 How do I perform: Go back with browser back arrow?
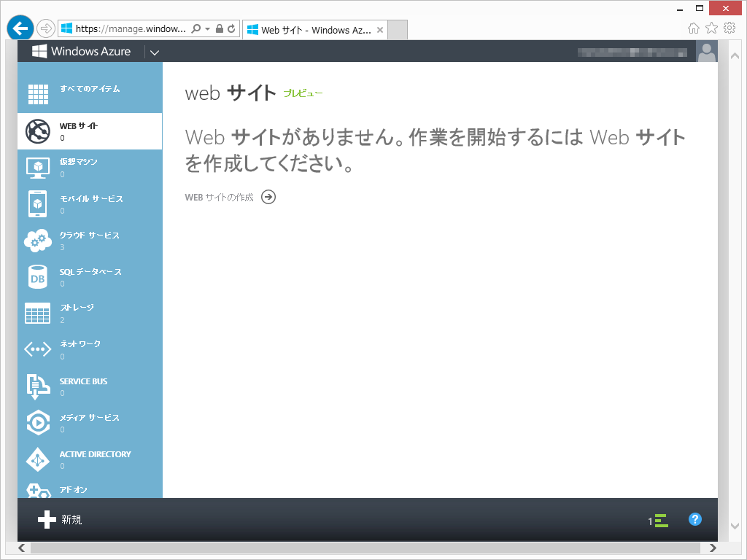tap(20, 28)
